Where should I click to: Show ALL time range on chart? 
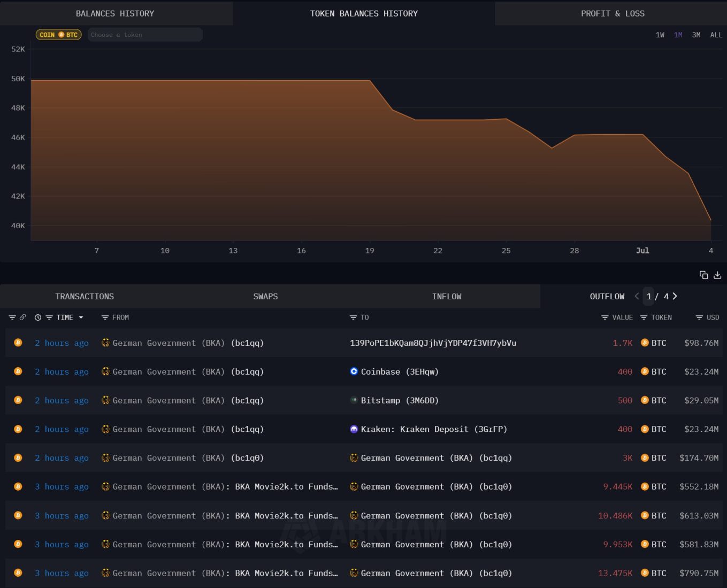click(x=716, y=35)
